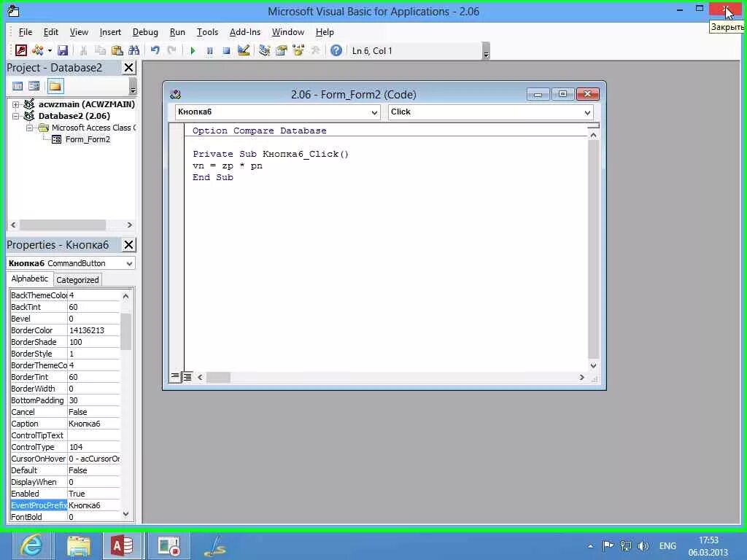Viewport: 747px width, 560px height.
Task: Run the Sub with the green play icon
Action: pyautogui.click(x=193, y=50)
